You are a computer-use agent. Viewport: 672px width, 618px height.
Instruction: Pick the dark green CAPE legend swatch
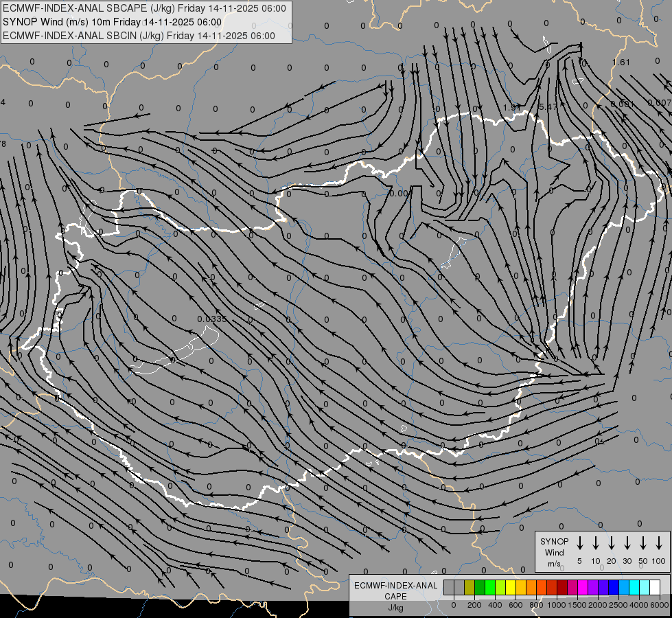480,587
